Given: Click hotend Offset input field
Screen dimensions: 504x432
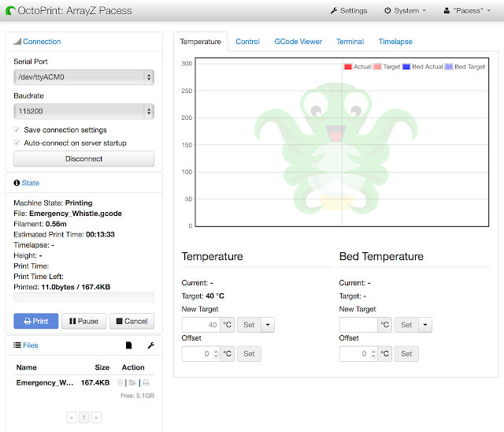Looking at the screenshot, I should tap(201, 354).
